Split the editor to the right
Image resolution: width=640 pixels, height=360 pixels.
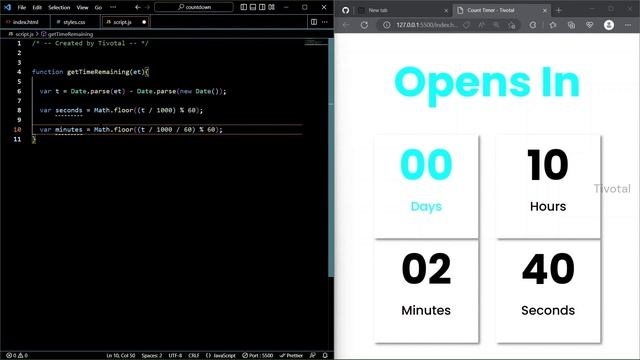(314, 22)
